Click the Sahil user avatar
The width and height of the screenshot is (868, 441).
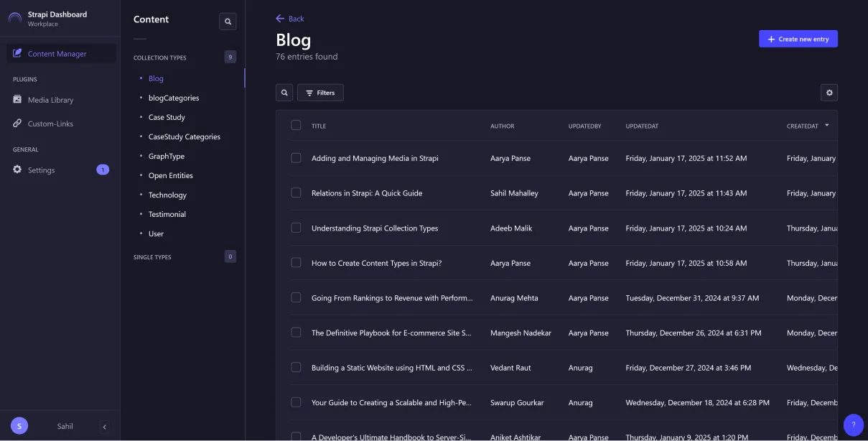pyautogui.click(x=19, y=426)
